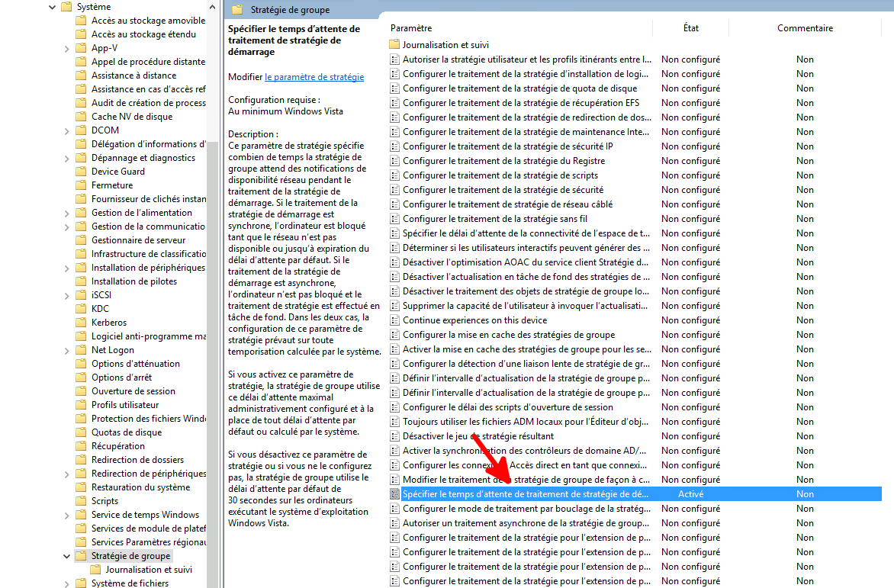The width and height of the screenshot is (894, 588).
Task: Click the left pane scrollbar
Action: pyautogui.click(x=213, y=305)
